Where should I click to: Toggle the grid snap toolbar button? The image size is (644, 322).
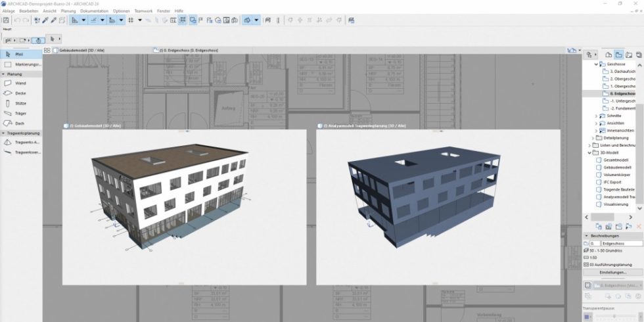tap(131, 20)
